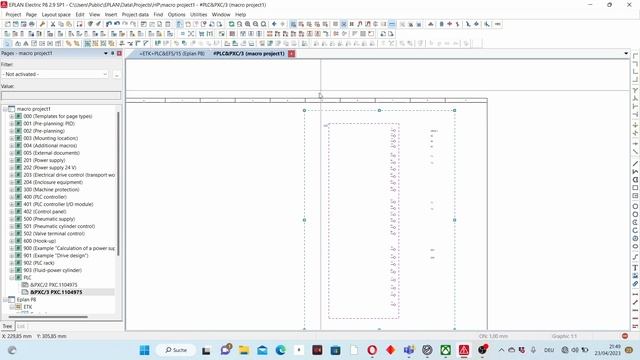Open Microsoft Edge from the taskbar

(x=280, y=350)
